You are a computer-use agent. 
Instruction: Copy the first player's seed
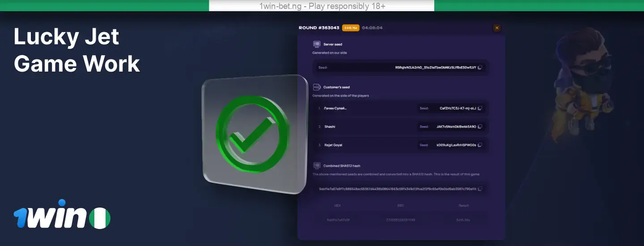[x=479, y=108]
